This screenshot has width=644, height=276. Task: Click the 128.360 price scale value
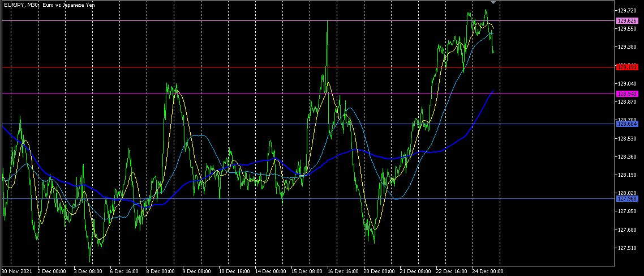click(627, 157)
